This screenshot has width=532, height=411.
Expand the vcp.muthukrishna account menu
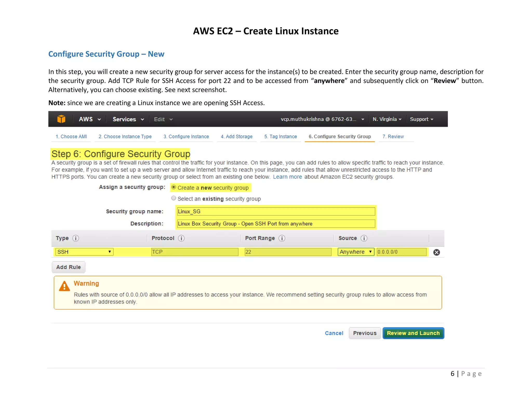(x=322, y=119)
